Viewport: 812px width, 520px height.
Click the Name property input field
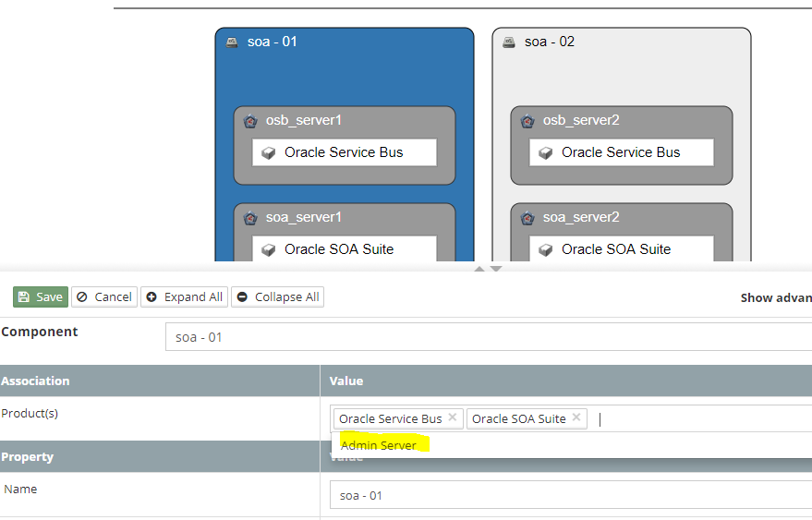click(x=571, y=495)
